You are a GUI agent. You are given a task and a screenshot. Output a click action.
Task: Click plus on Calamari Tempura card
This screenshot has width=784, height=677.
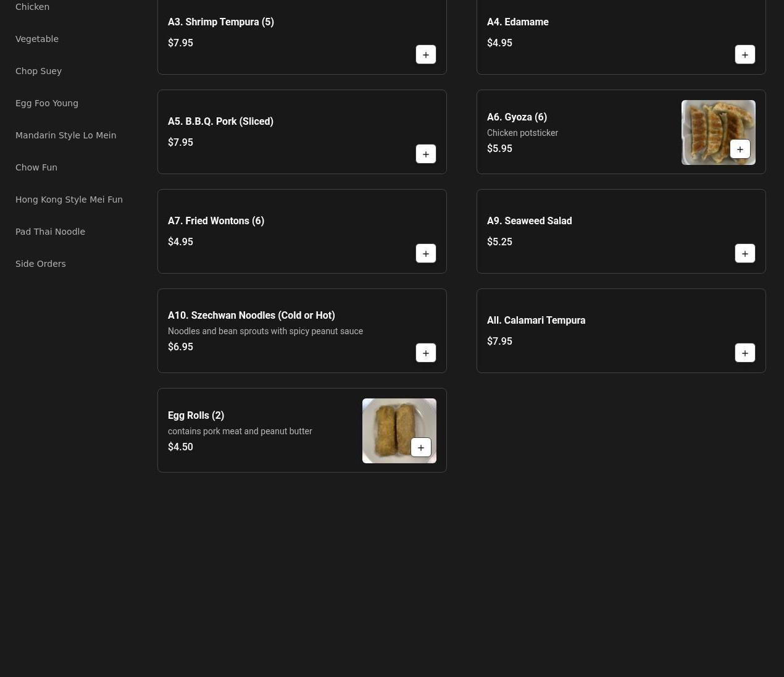(x=744, y=353)
